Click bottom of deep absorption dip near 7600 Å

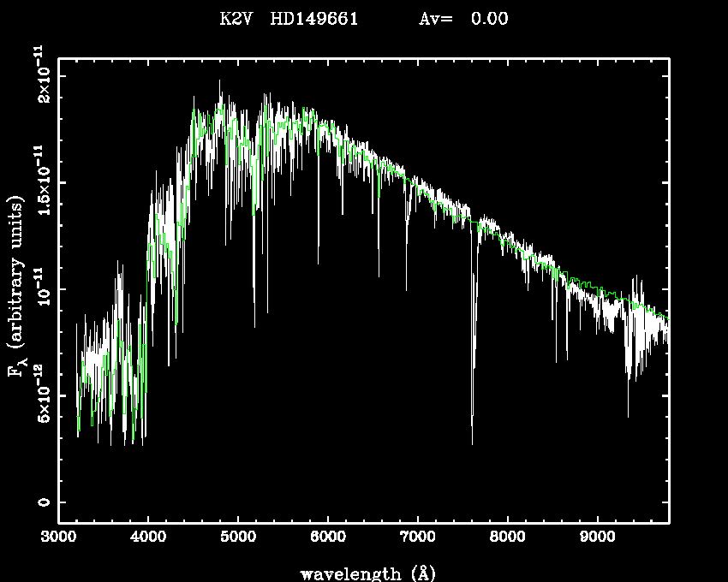(472, 442)
